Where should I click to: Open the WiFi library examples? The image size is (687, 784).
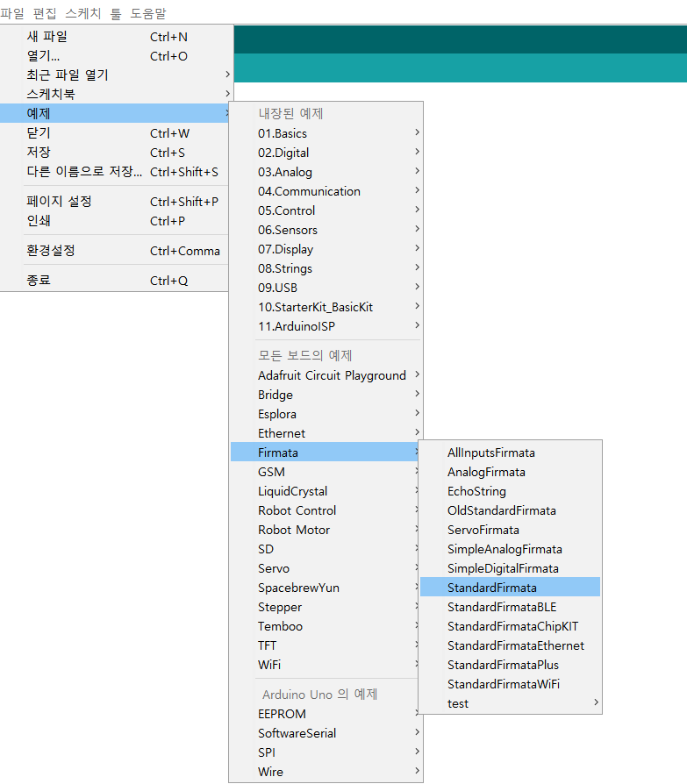(x=325, y=665)
